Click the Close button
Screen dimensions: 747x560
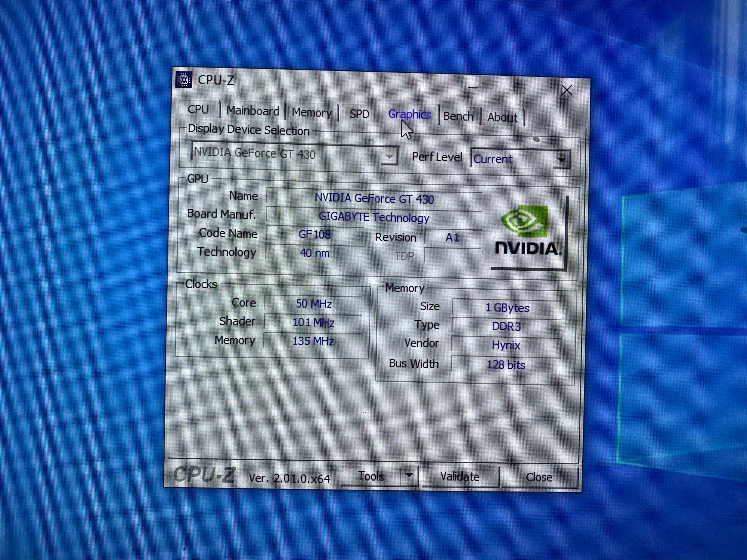click(x=539, y=477)
